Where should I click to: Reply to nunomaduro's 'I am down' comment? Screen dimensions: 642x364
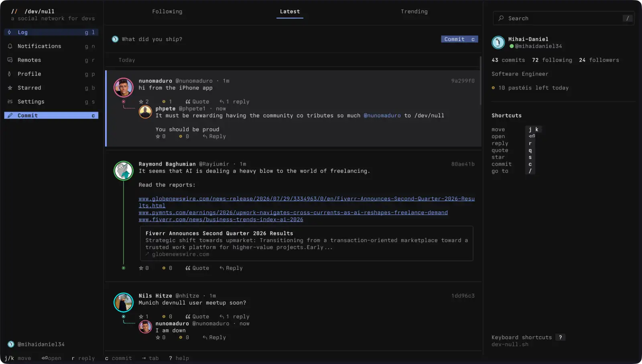(214, 338)
